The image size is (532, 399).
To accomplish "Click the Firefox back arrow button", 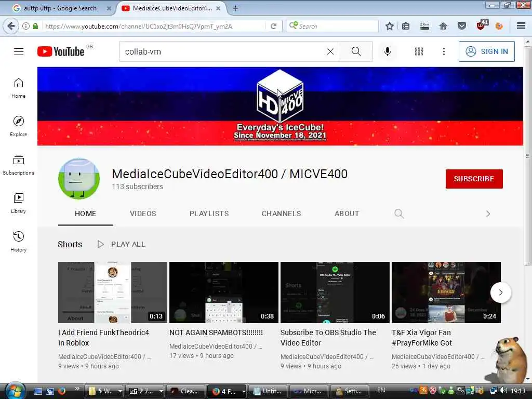I will pos(11,26).
